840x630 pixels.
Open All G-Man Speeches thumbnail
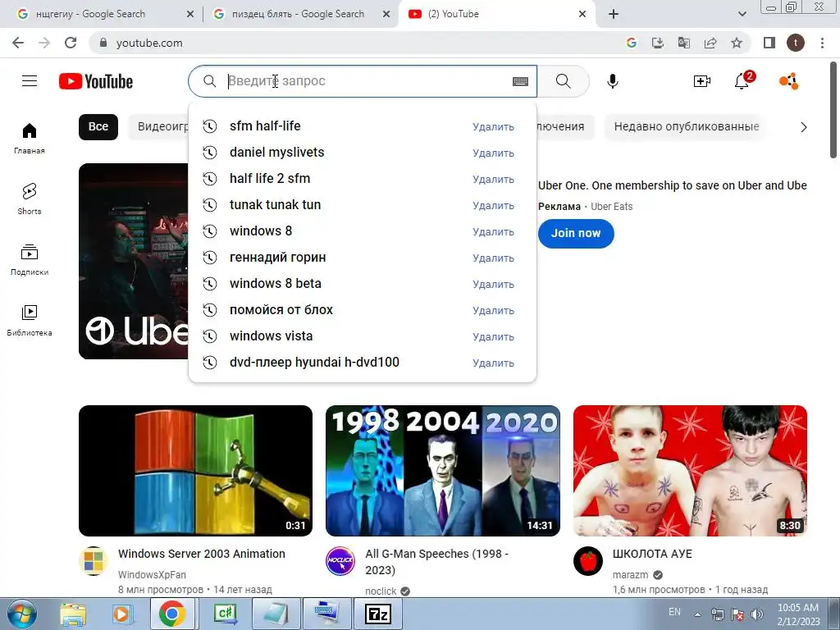pyautogui.click(x=443, y=471)
